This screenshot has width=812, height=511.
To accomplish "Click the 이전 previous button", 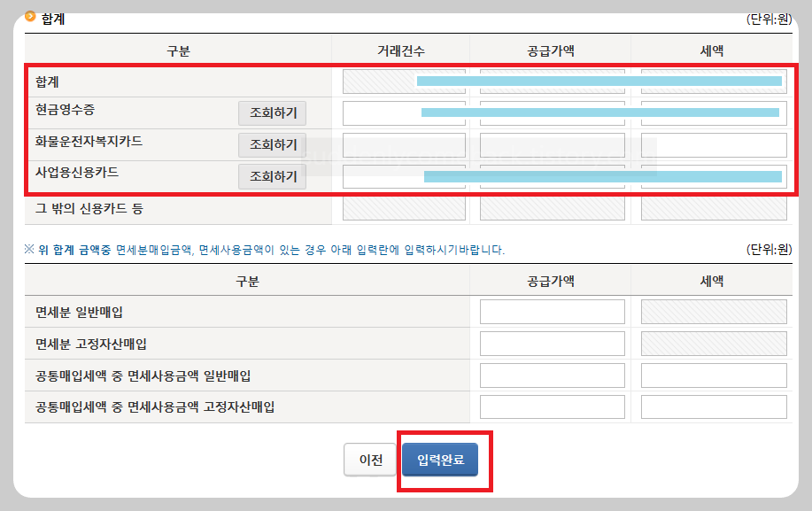I will pos(369,460).
